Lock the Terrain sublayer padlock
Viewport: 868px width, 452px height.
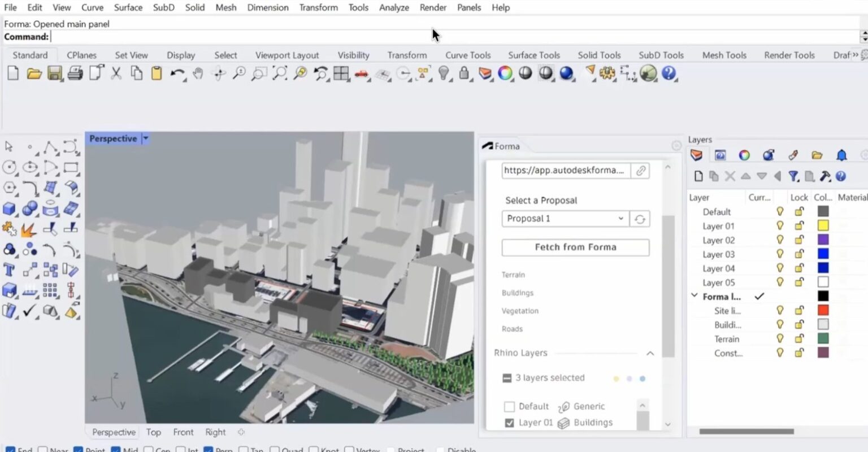[x=799, y=338]
